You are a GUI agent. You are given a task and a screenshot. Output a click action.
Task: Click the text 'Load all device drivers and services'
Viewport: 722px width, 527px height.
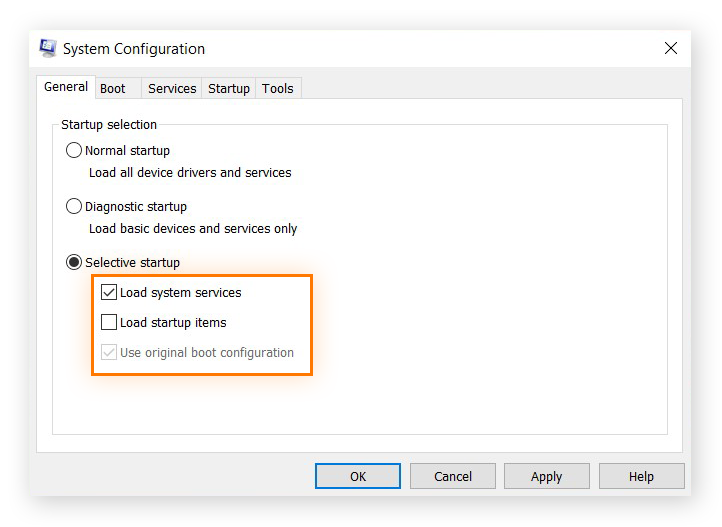pyautogui.click(x=190, y=173)
